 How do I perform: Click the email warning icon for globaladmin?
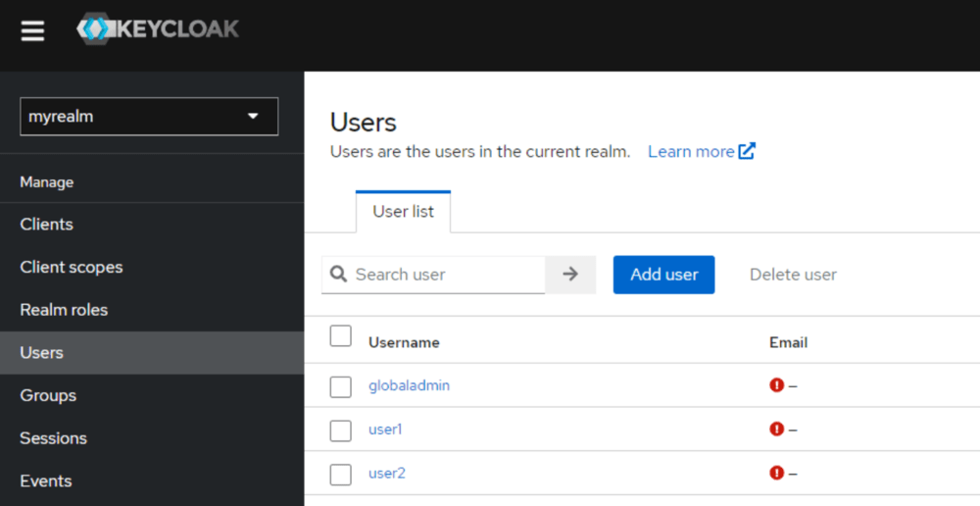(777, 385)
